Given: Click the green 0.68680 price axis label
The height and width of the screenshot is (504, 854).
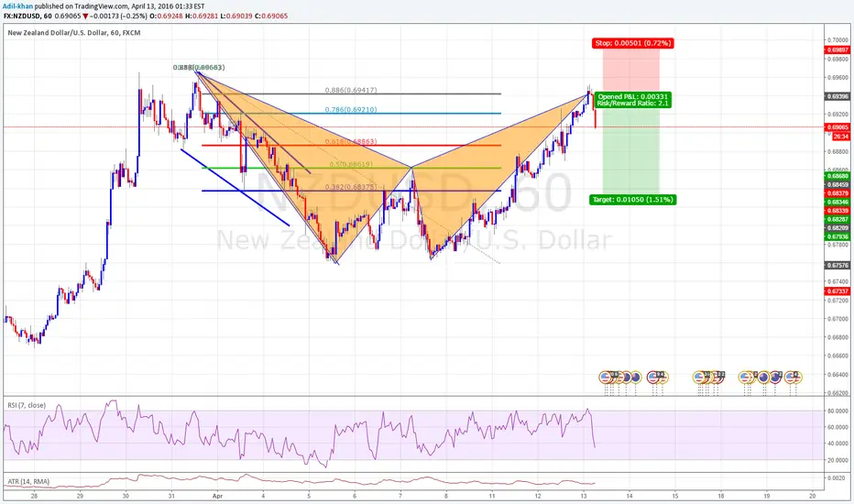Looking at the screenshot, I should pyautogui.click(x=838, y=176).
